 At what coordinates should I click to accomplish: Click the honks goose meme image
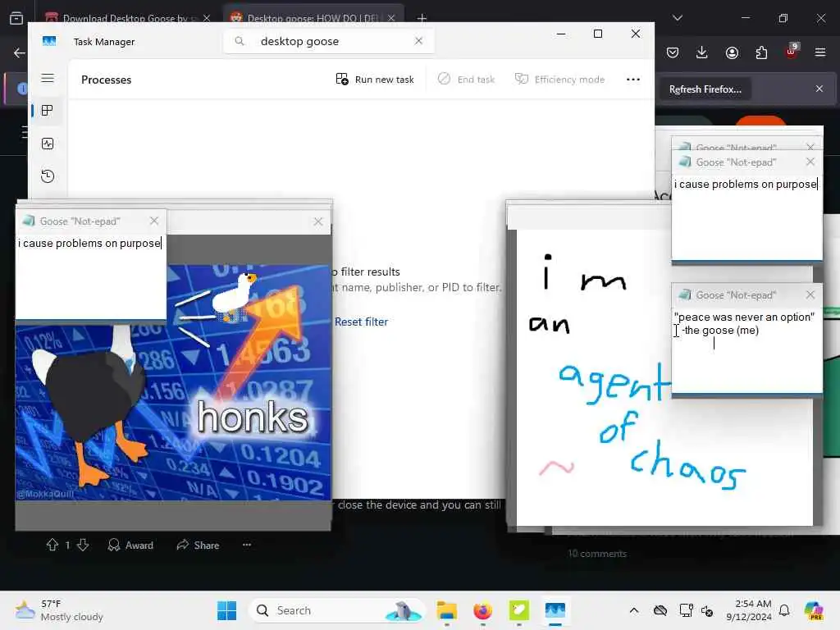coord(173,382)
